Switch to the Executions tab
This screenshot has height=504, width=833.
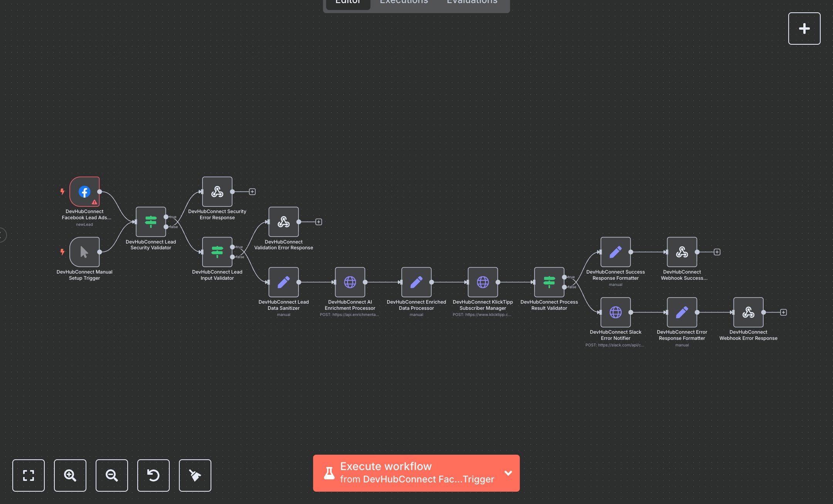point(404,2)
